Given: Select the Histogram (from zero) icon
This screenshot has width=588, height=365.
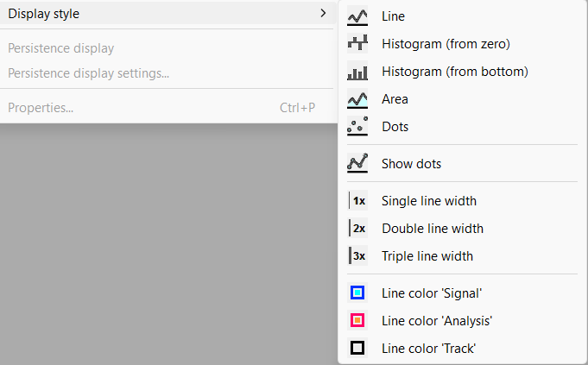Looking at the screenshot, I should [x=357, y=44].
